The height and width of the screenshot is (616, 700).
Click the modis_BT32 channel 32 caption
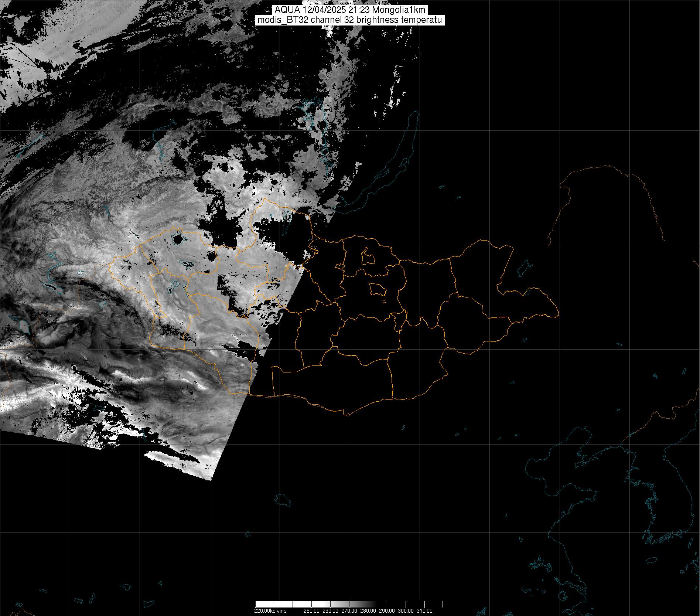tap(349, 20)
